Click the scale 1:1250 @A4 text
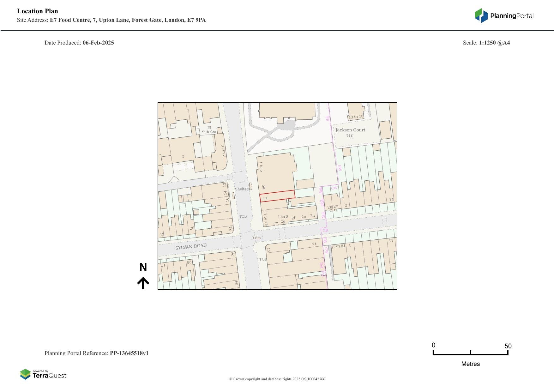 (494, 43)
